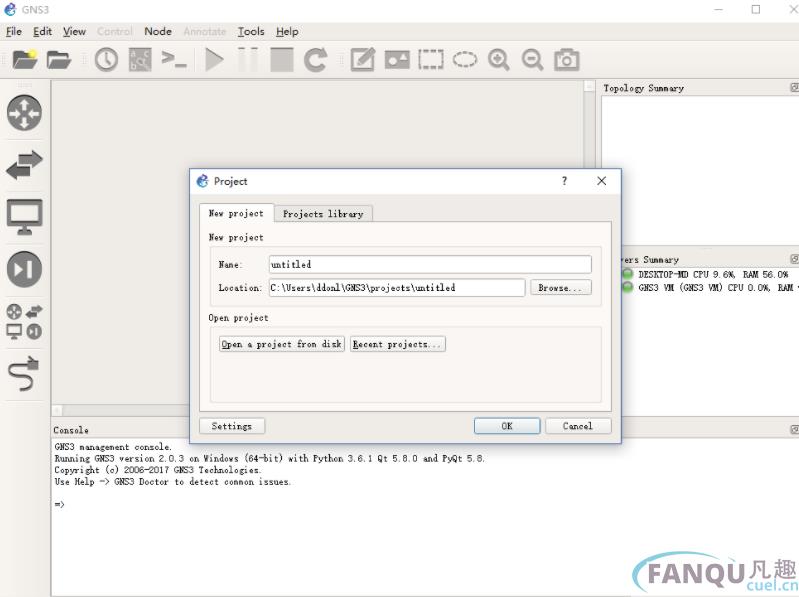Browse switches in the device sidebar

tap(24, 165)
